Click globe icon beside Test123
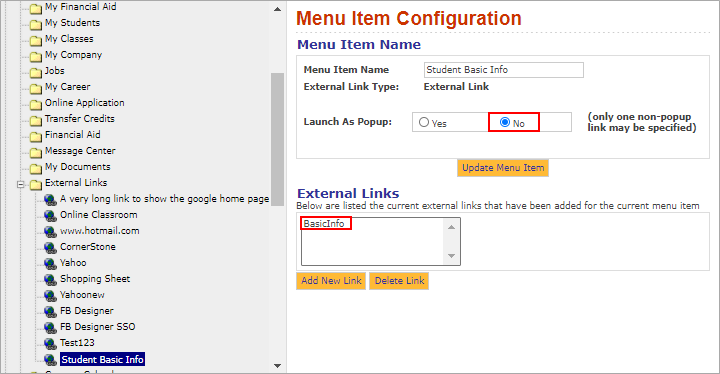 [x=50, y=343]
